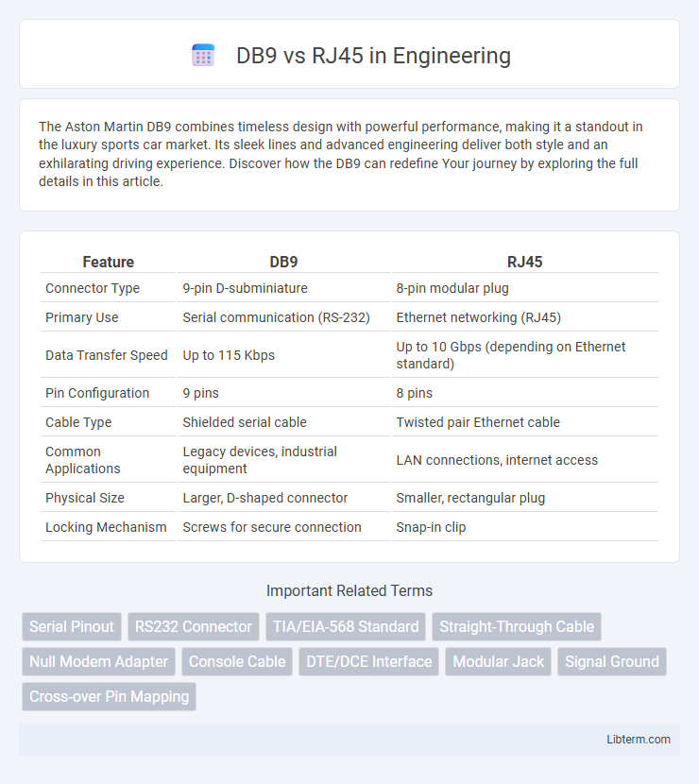Click the Null Modem Adapter tag
This screenshot has width=699, height=784.
pyautogui.click(x=98, y=661)
